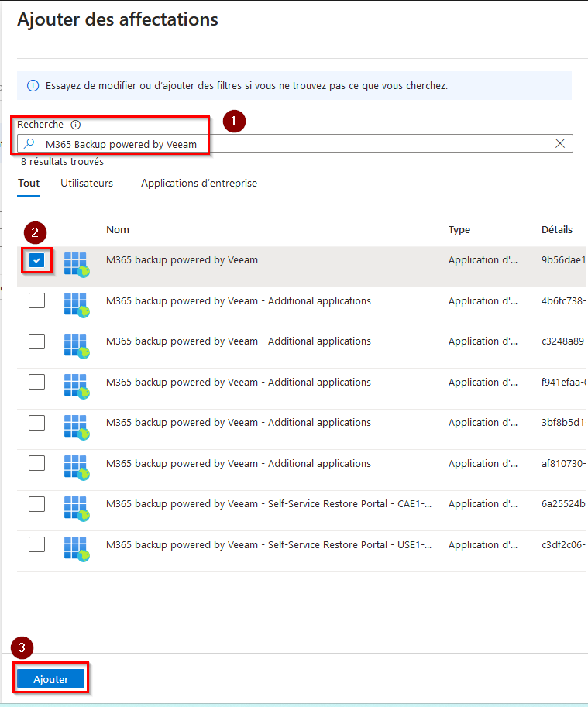Screen dimensions: 588x707
Task: Click the app icon of row f941efaa
Action: coord(77,386)
